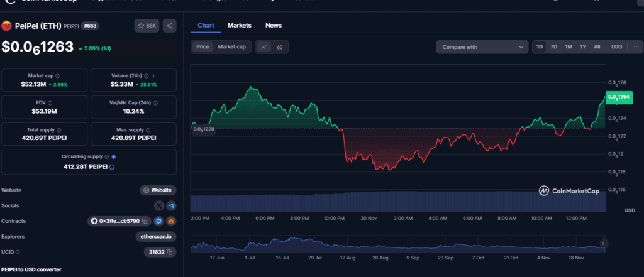
Task: Click the 30 Nov label on time axis
Action: (369, 219)
